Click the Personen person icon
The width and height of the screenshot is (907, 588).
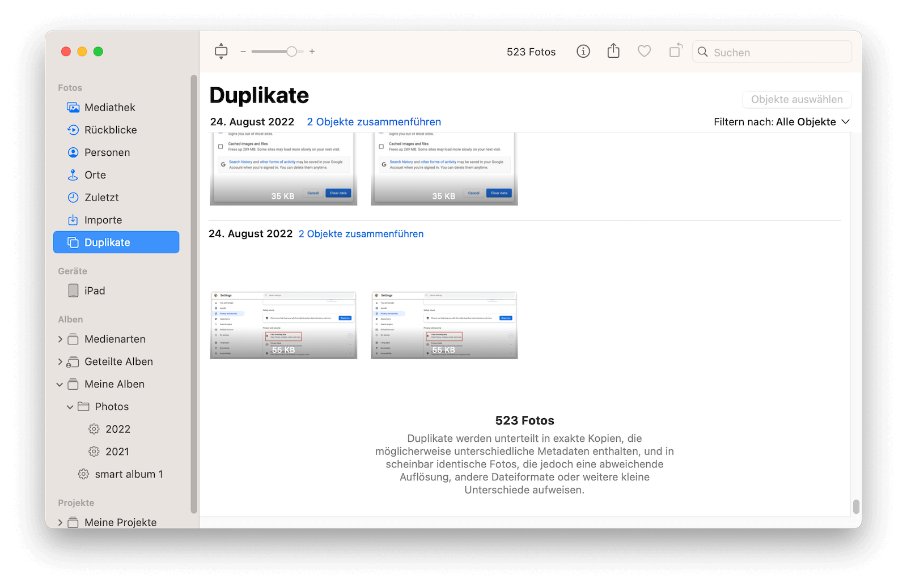pyautogui.click(x=73, y=152)
